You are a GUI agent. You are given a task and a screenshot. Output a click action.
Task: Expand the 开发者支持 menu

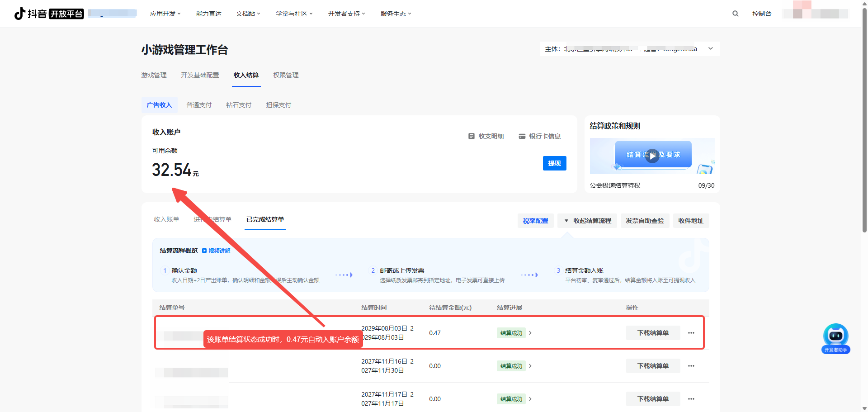pos(346,14)
